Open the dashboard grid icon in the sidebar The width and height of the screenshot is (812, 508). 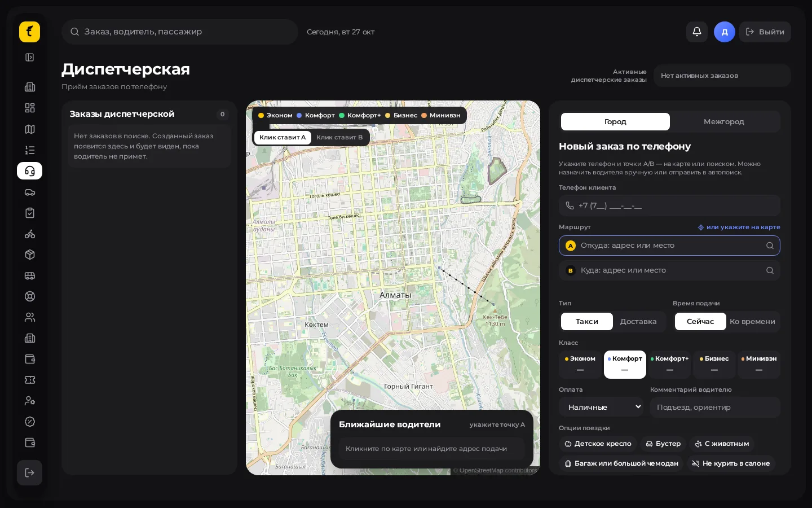(x=30, y=108)
